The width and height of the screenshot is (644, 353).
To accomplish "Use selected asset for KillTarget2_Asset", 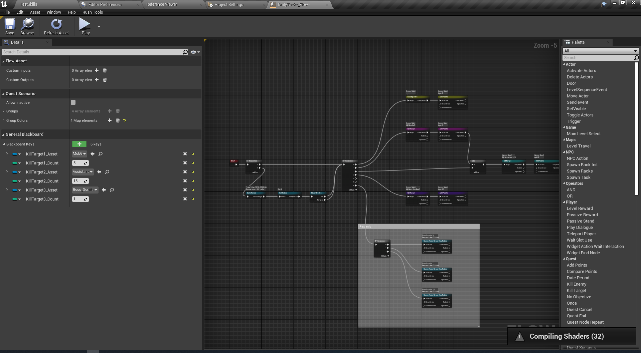I will click(x=99, y=172).
